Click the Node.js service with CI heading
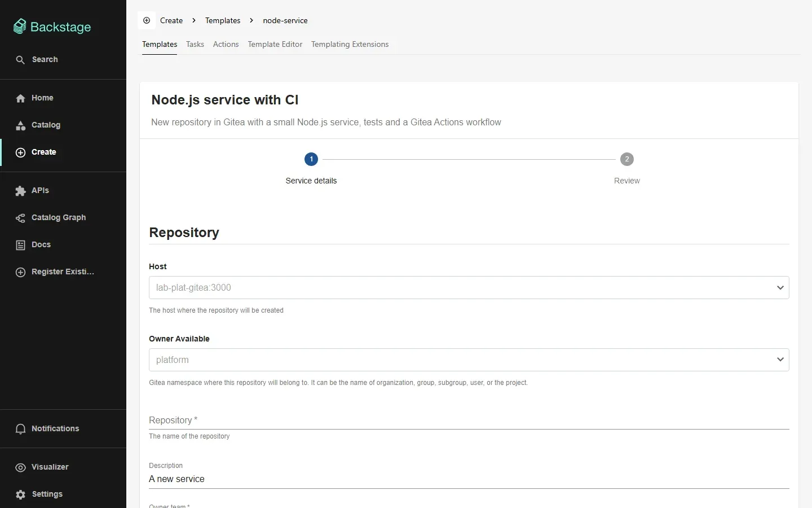Viewport: 812px width, 508px height. click(x=225, y=100)
